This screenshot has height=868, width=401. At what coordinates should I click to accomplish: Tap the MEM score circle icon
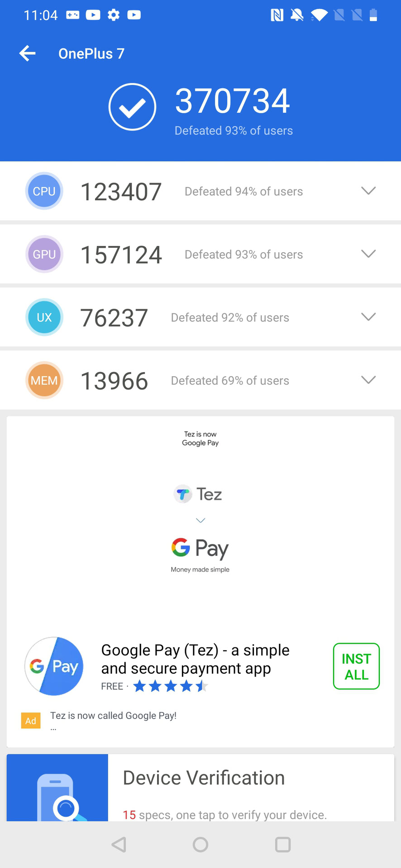pyautogui.click(x=44, y=380)
